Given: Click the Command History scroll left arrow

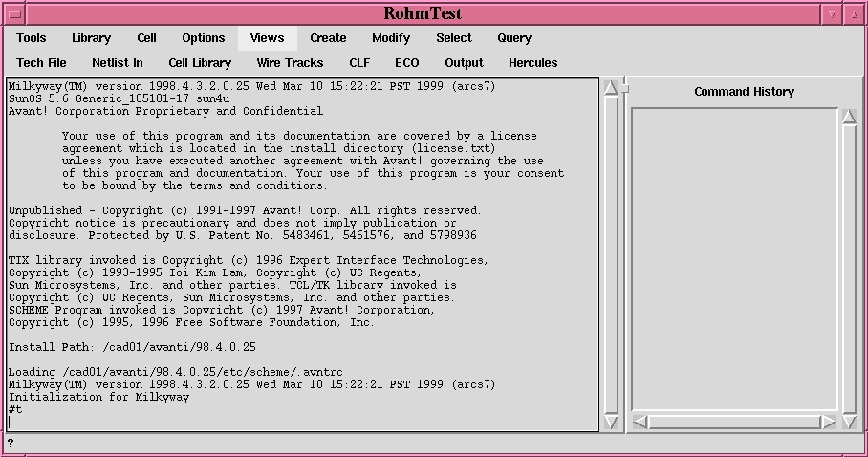Looking at the screenshot, I should [640, 422].
